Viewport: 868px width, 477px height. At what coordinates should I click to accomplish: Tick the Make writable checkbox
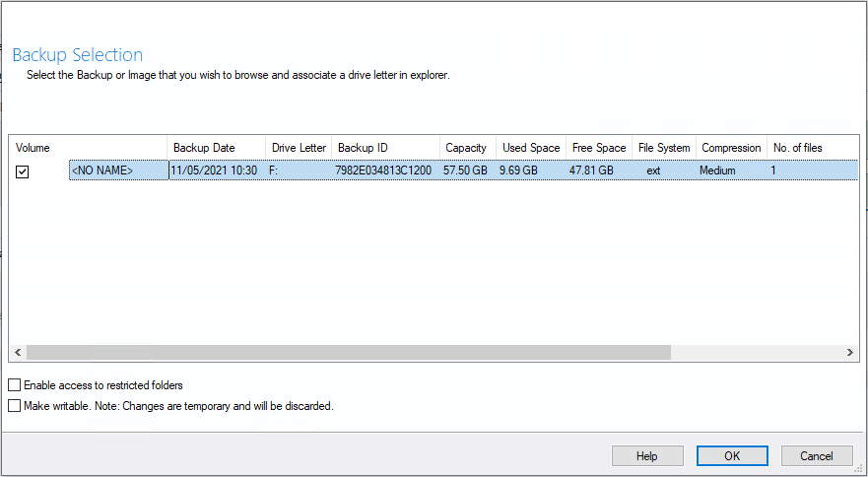[15, 405]
